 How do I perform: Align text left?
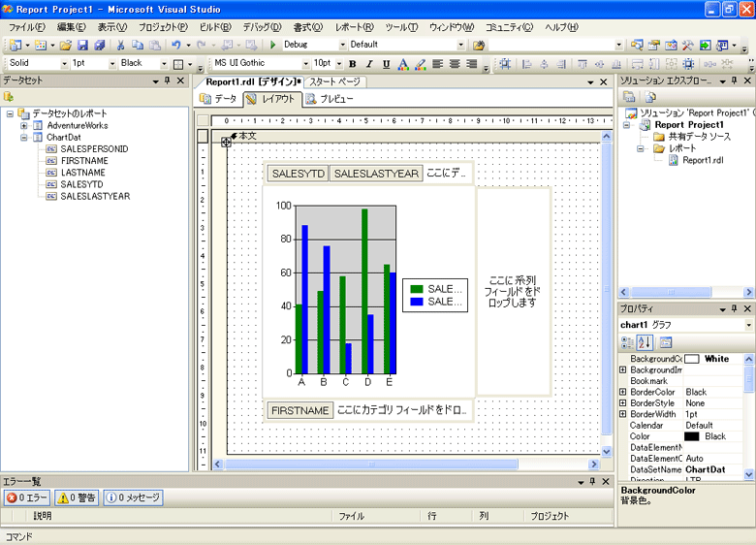[x=438, y=64]
